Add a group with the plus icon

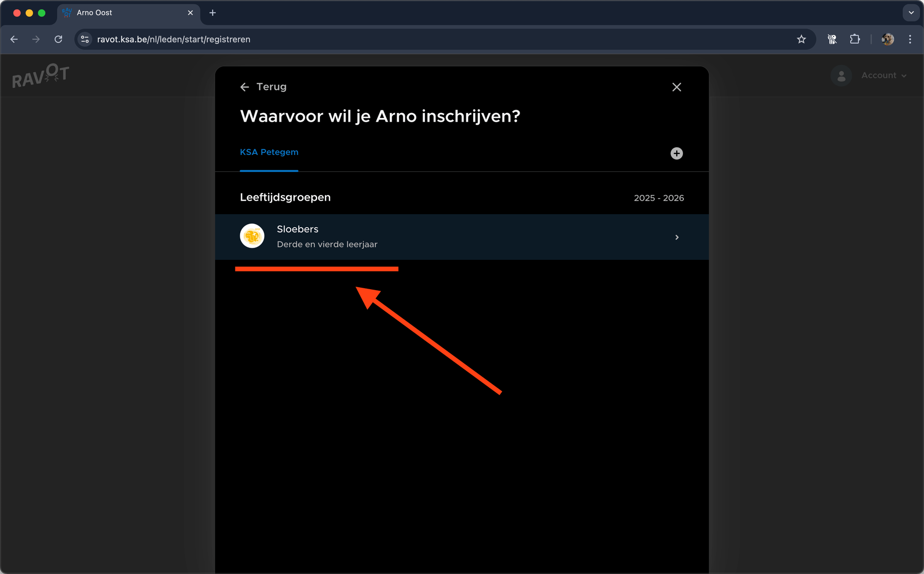(677, 153)
